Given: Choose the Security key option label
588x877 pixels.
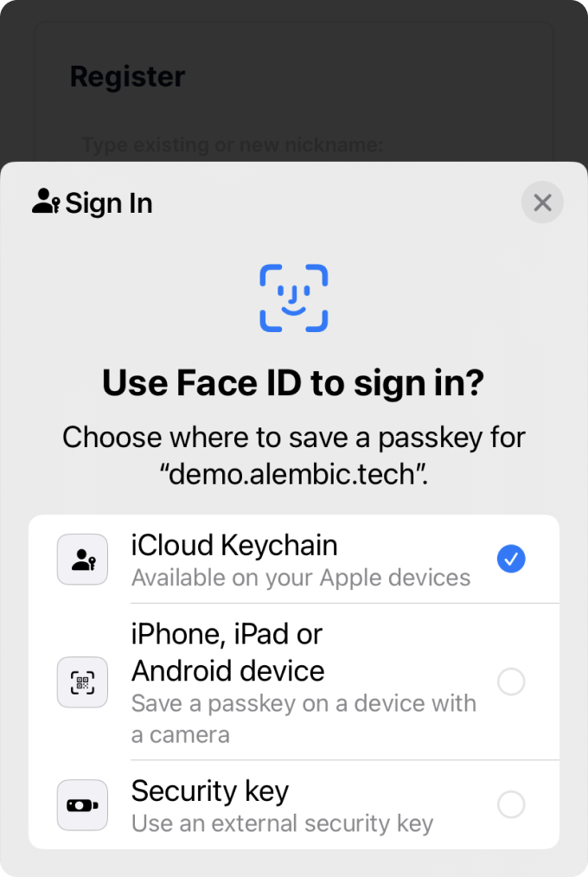Looking at the screenshot, I should [x=210, y=791].
